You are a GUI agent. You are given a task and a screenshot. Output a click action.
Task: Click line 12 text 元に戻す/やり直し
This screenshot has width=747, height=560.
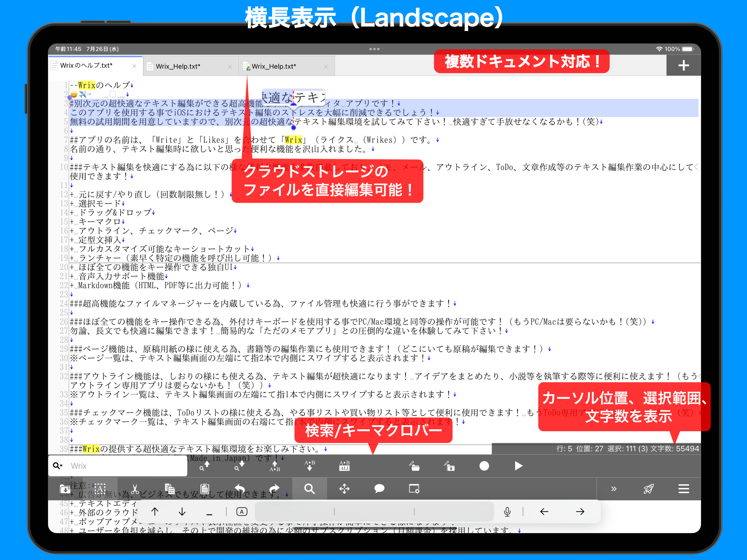(151, 194)
